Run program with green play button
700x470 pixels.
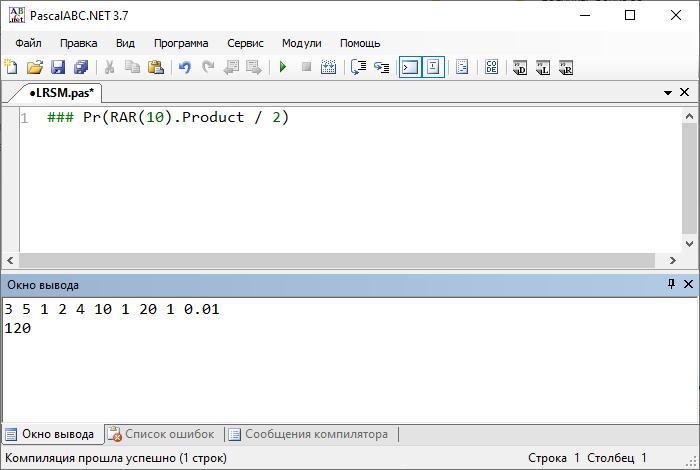tap(283, 67)
